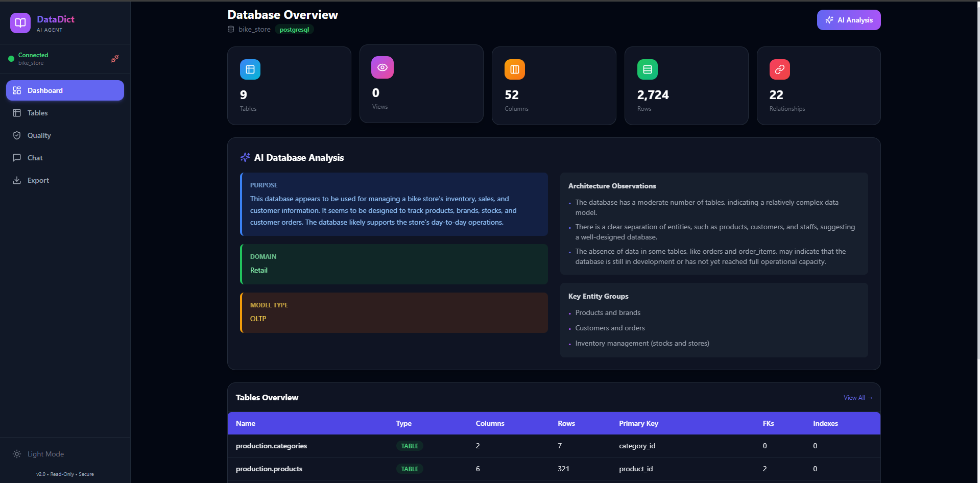Click the Tables icon in the sidebar

tap(17, 113)
